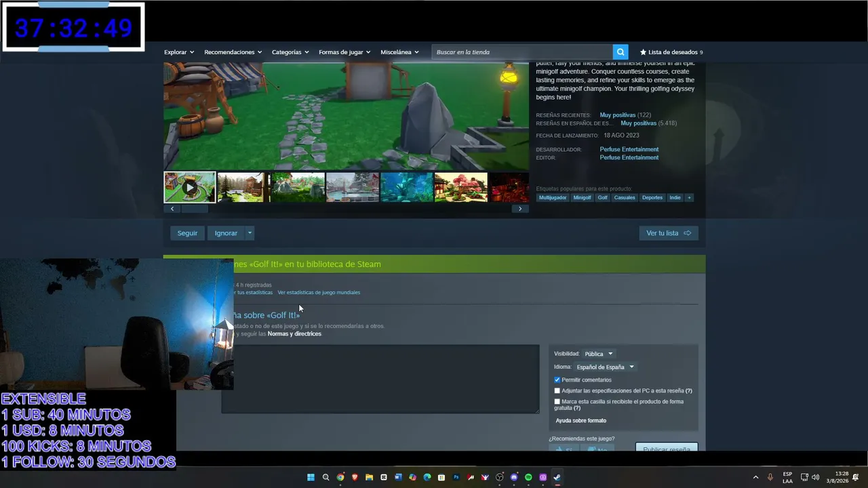
Task: Select the Deportes tag
Action: click(x=652, y=197)
